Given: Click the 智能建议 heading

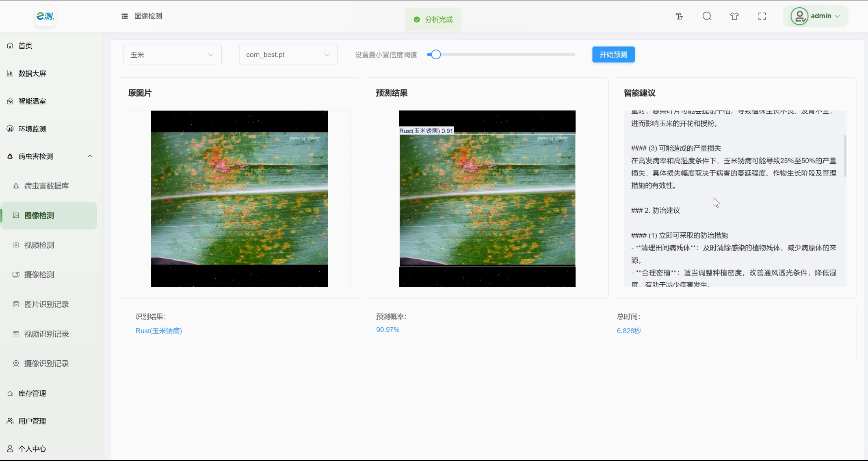Looking at the screenshot, I should click(x=640, y=93).
